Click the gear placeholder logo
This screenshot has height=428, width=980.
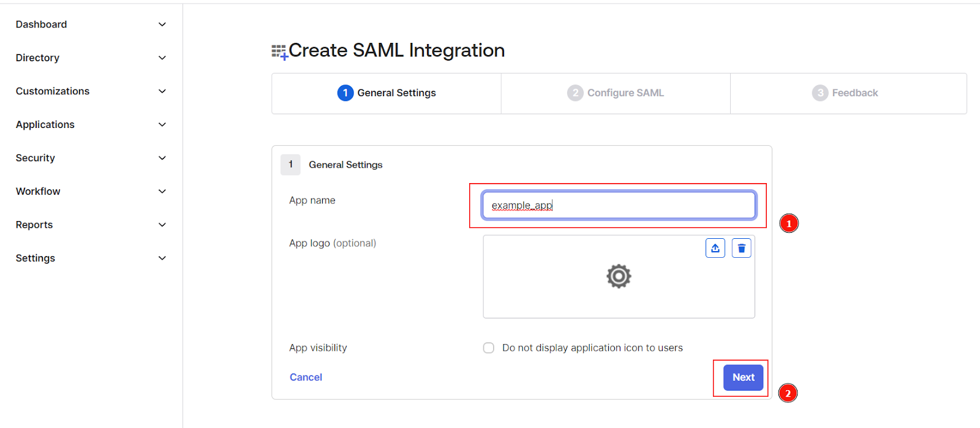tap(619, 276)
